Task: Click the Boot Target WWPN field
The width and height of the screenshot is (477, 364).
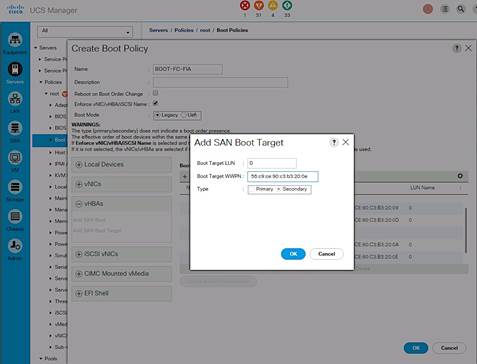Action: pos(283,176)
